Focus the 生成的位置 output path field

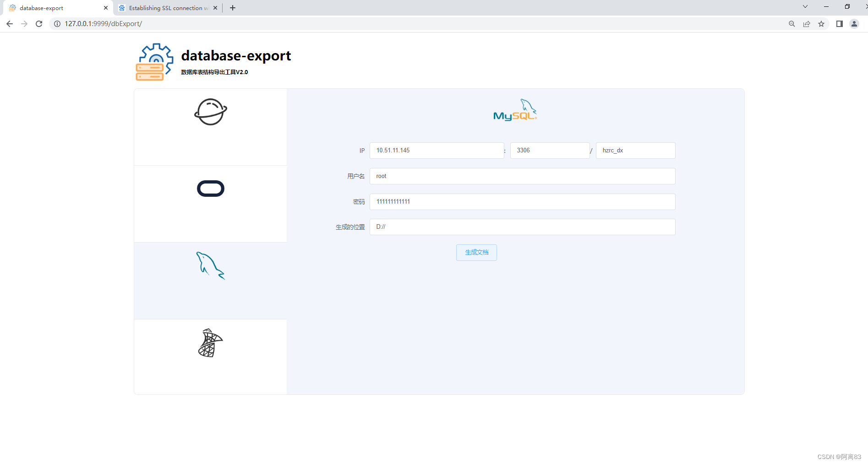coord(523,227)
